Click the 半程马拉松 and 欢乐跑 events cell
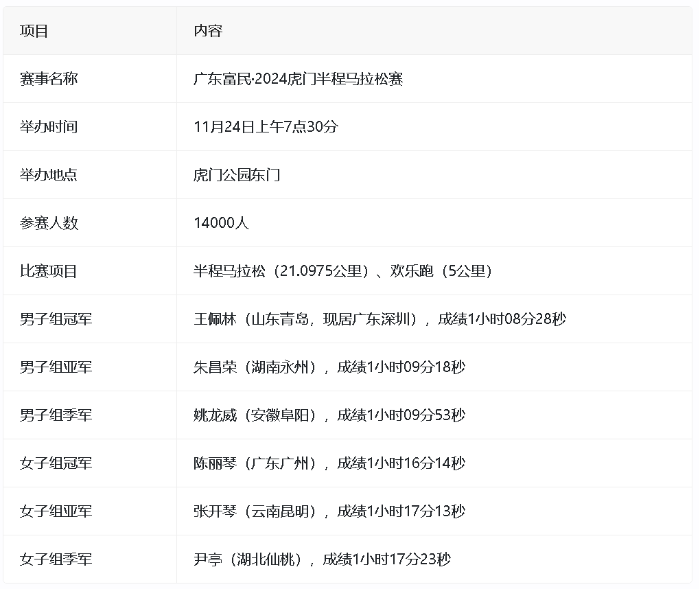700x589 pixels. click(x=343, y=271)
